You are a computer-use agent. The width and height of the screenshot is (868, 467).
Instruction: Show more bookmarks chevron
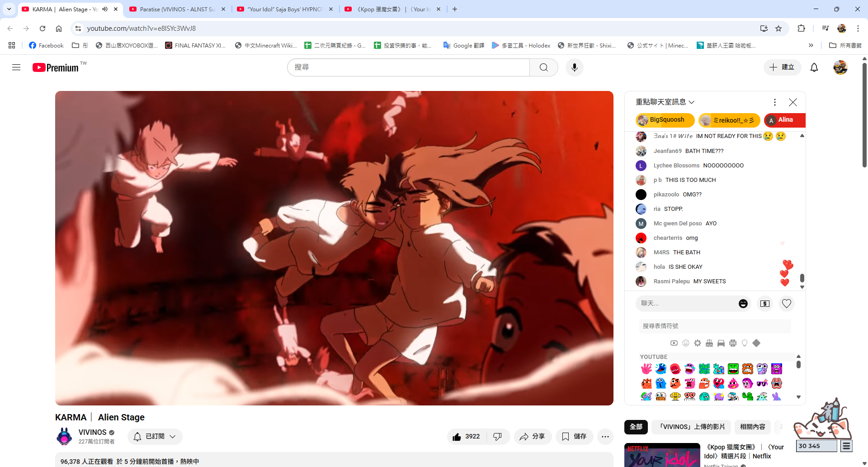coord(811,45)
